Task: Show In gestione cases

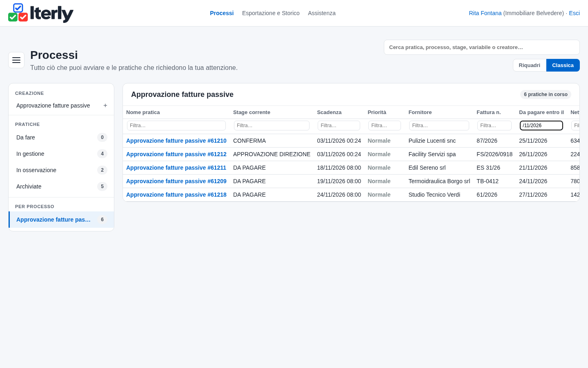Action: click(61, 154)
